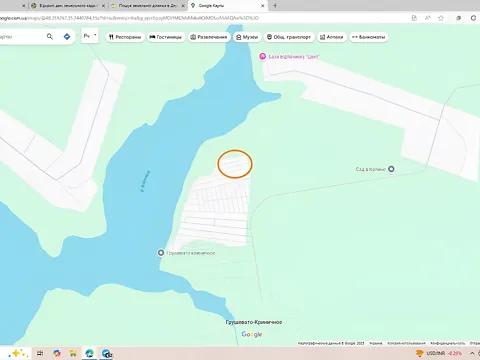Show hidden tray icons chevron
This screenshot has width=480, height=360.
pos(472,353)
